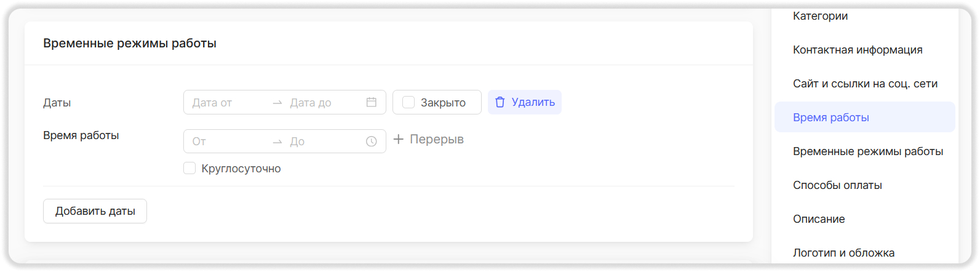
Task: Jump to Временные режимы работы in the sidebar
Action: point(867,151)
